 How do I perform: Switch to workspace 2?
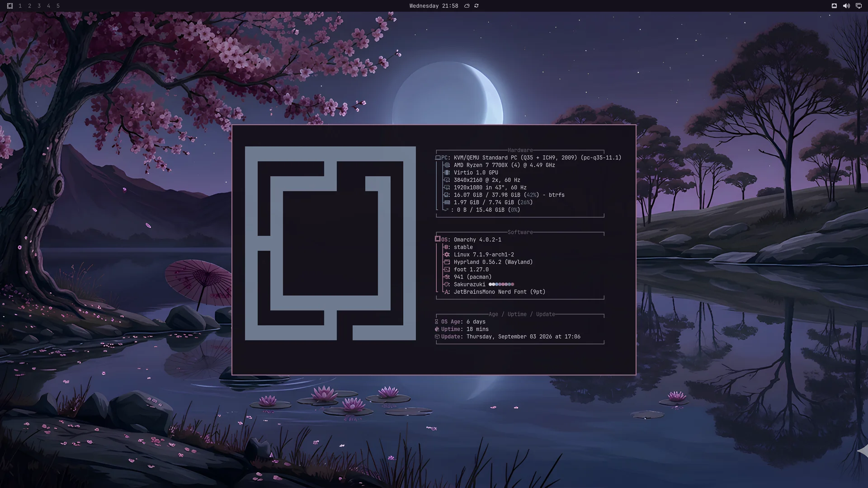tap(30, 6)
